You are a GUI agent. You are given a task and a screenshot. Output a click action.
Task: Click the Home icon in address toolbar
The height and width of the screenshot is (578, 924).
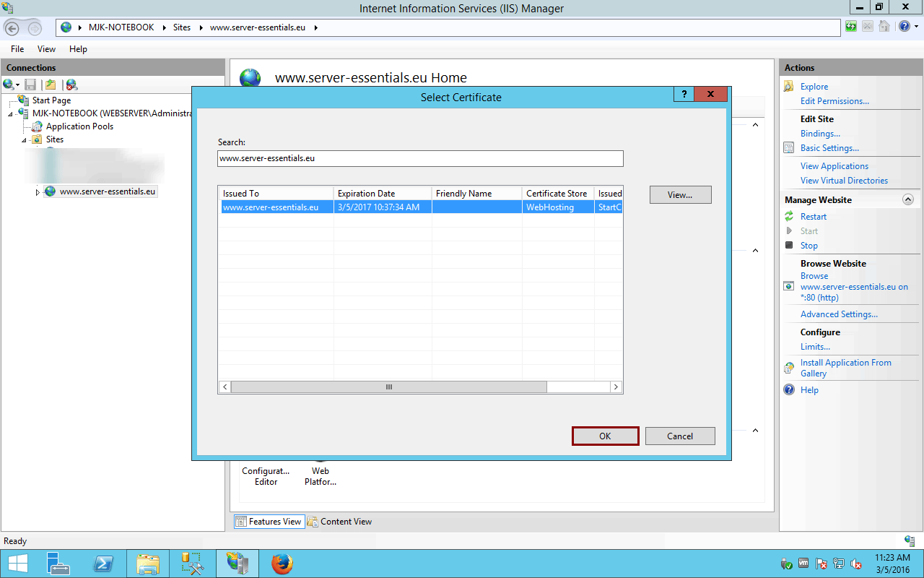click(884, 27)
